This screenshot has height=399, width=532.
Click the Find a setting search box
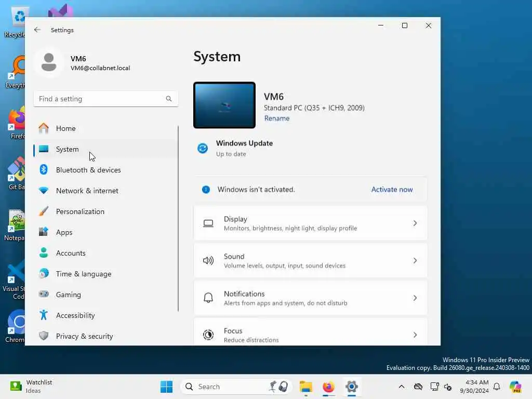[106, 99]
